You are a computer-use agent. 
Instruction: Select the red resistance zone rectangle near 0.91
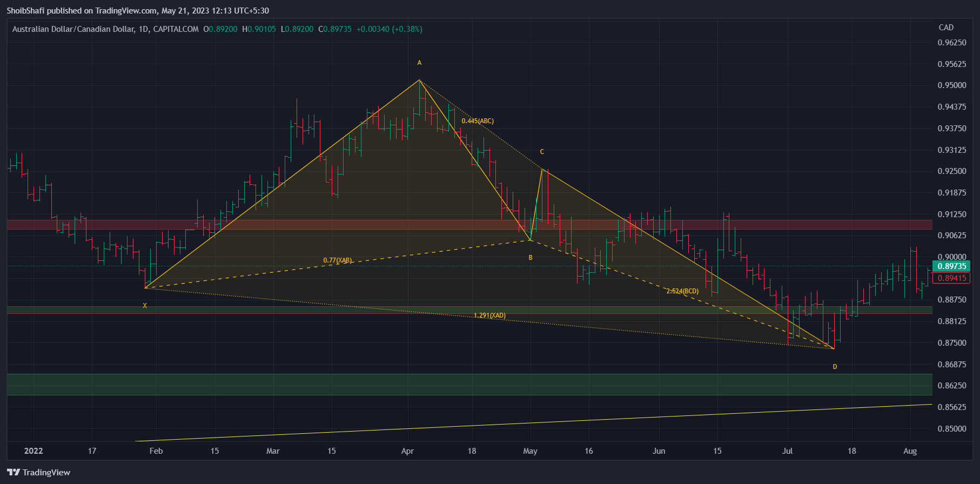coord(469,225)
